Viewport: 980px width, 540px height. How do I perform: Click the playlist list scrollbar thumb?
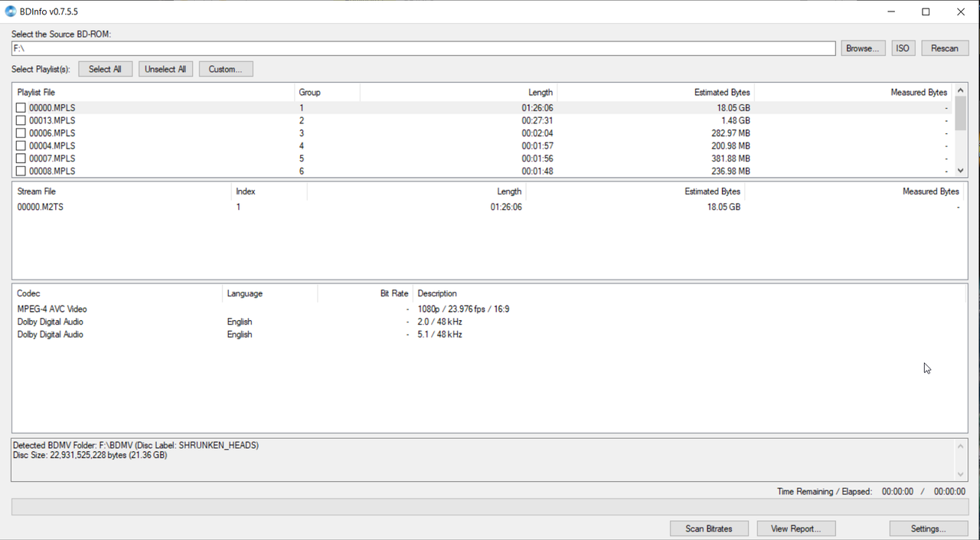point(960,114)
